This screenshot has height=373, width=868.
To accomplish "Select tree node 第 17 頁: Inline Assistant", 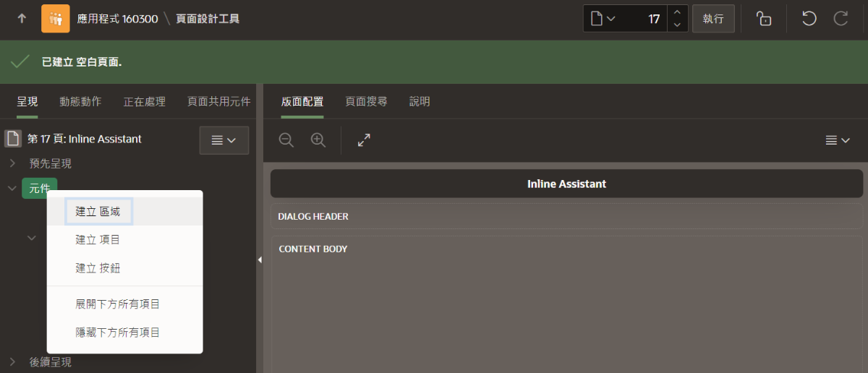I will 85,139.
